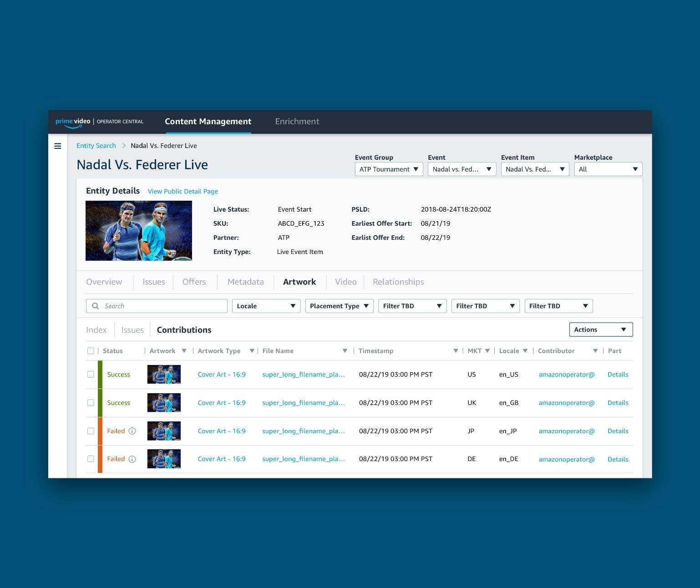700x588 pixels.
Task: Open Details link for JP row
Action: click(x=618, y=431)
